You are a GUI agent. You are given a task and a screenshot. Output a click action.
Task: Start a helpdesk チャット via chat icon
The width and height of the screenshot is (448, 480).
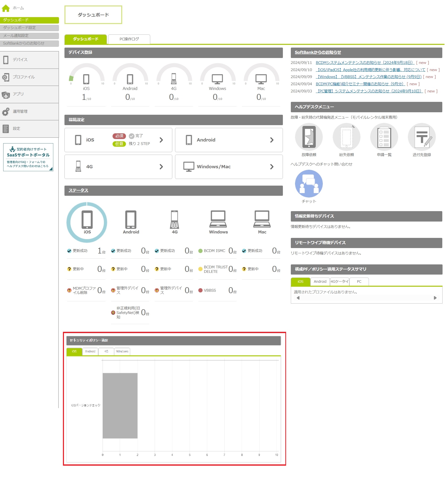click(309, 184)
